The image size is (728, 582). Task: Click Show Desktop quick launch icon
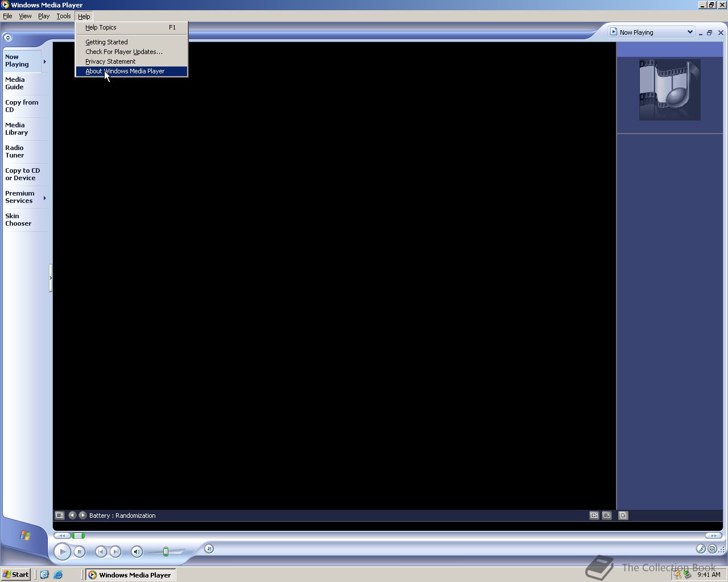point(44,575)
